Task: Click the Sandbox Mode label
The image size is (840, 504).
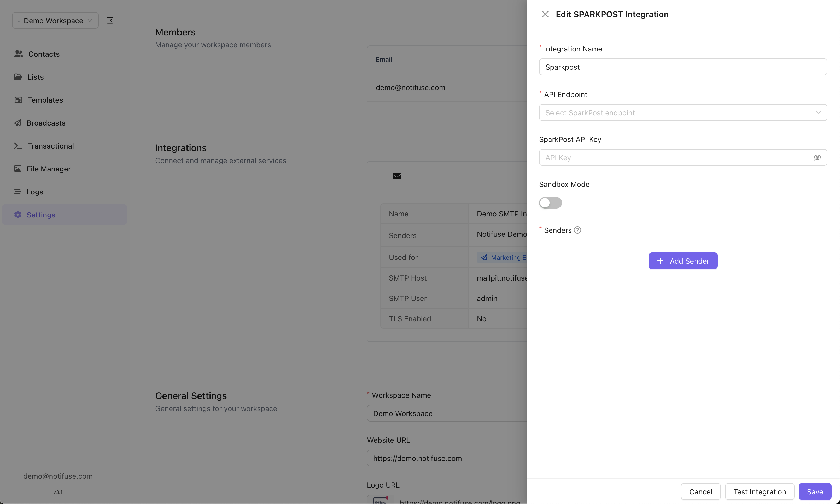Action: pyautogui.click(x=564, y=184)
